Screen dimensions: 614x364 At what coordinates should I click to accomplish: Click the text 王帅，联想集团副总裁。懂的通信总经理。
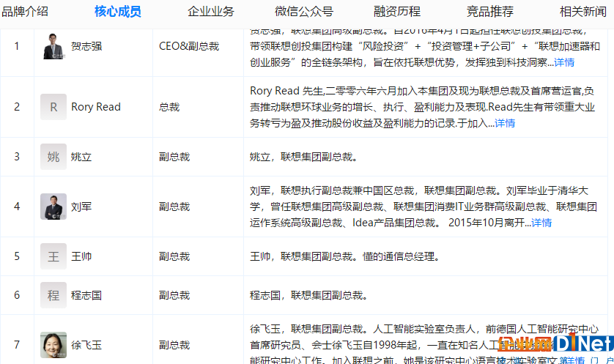click(x=345, y=256)
